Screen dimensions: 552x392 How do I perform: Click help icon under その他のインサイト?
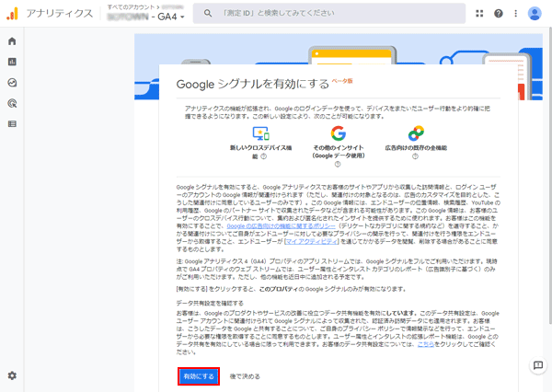tap(338, 164)
